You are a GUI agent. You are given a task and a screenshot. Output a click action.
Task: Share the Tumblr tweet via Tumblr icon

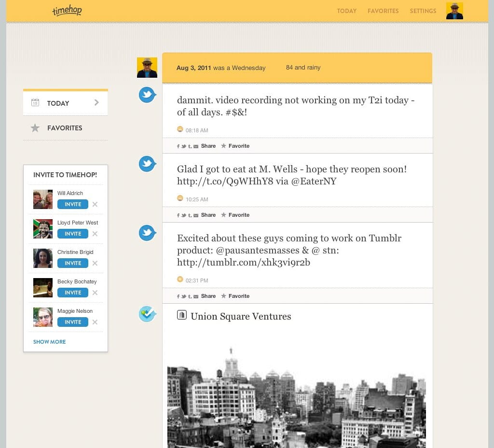[x=190, y=296]
